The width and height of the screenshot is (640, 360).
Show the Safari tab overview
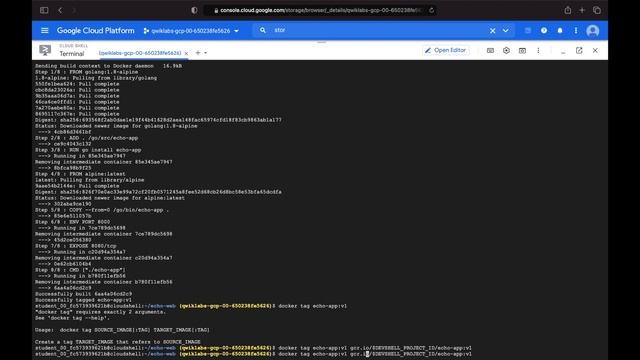tap(597, 10)
